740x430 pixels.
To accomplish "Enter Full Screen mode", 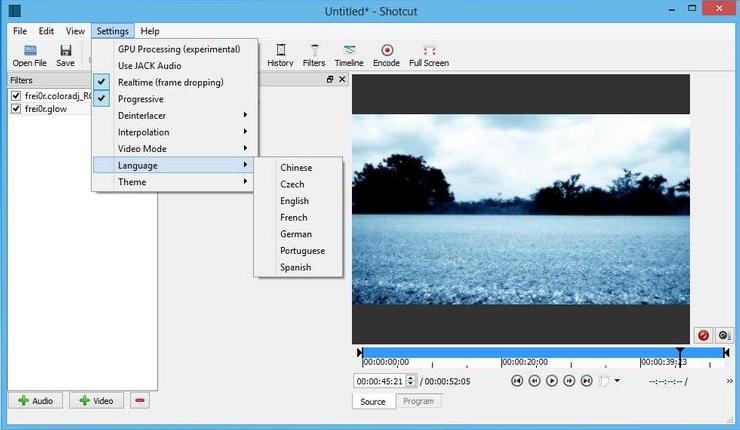I will point(429,55).
